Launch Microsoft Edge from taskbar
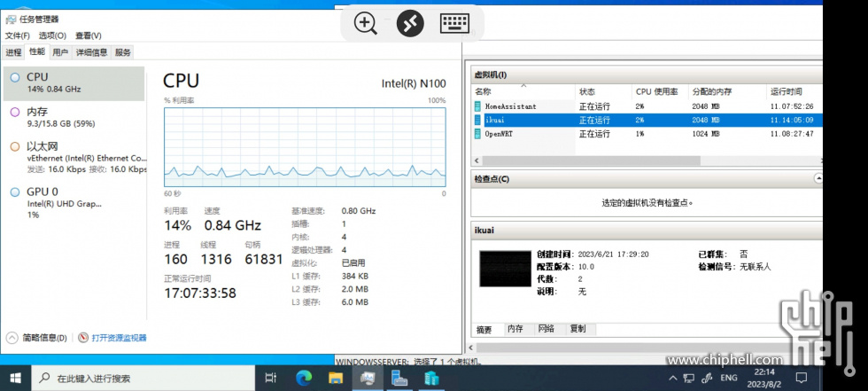This screenshot has height=391, width=868. (303, 379)
